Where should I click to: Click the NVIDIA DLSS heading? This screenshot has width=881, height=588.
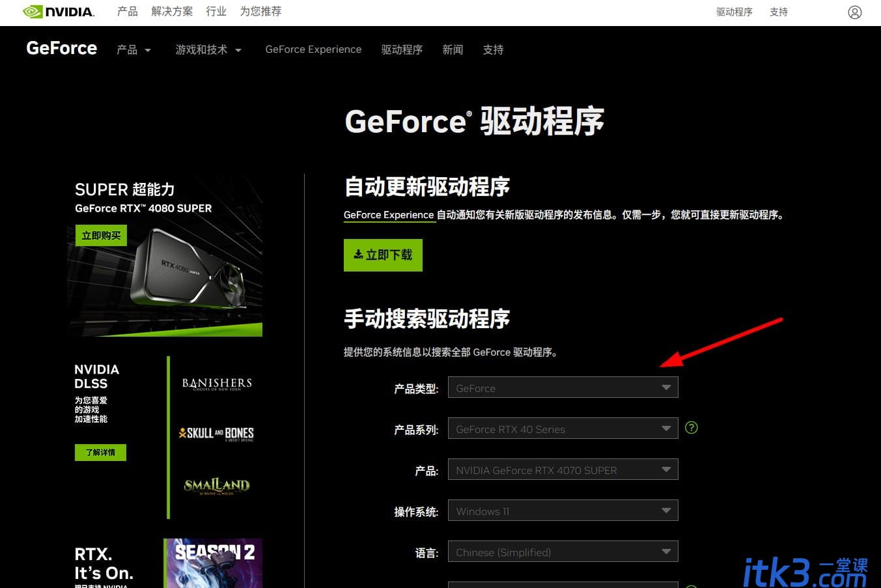(97, 376)
